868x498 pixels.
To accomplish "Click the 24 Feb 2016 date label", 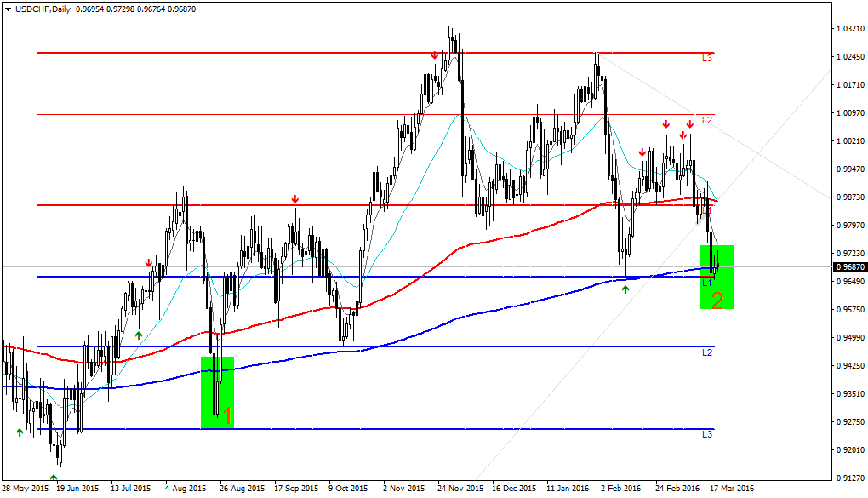I will (x=677, y=489).
